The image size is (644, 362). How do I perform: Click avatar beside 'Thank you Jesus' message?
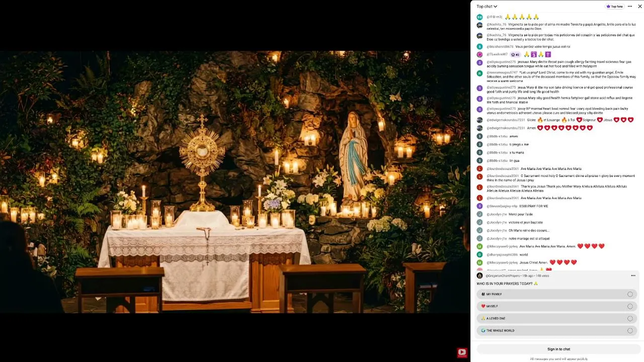[x=479, y=187]
